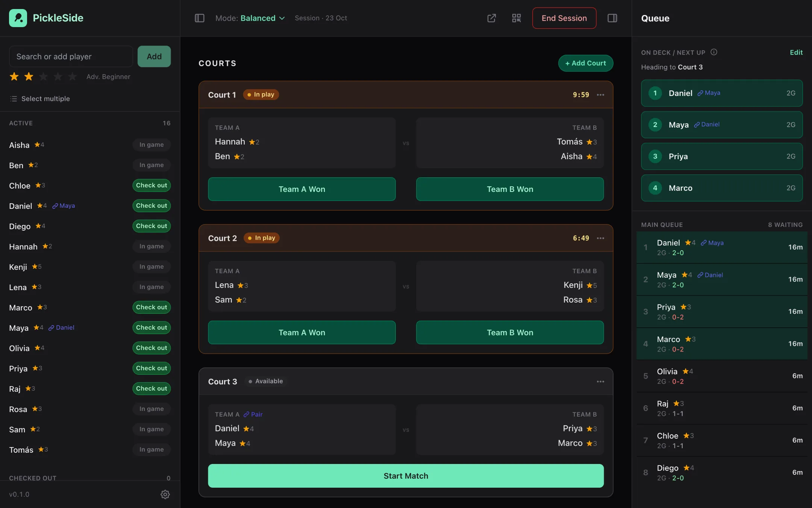
Task: Check out Diego
Action: pos(151,226)
